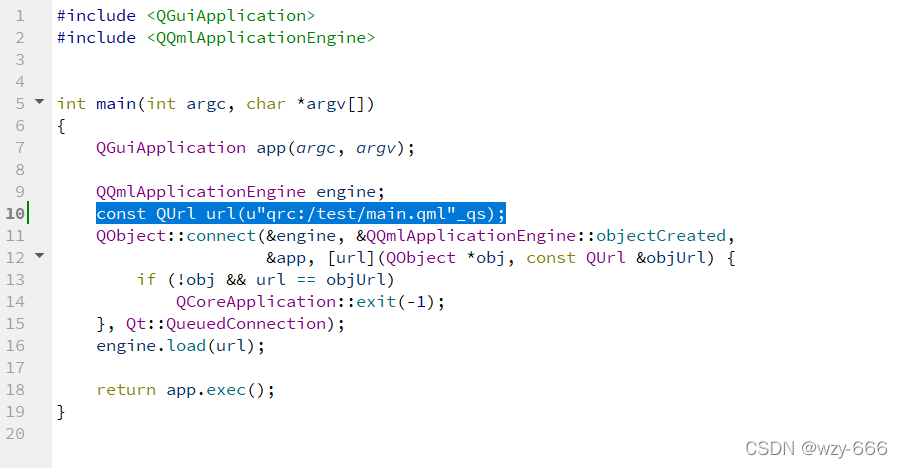Collapse the main function fold arrow at line 5
The width and height of the screenshot is (903, 468).
(39, 102)
